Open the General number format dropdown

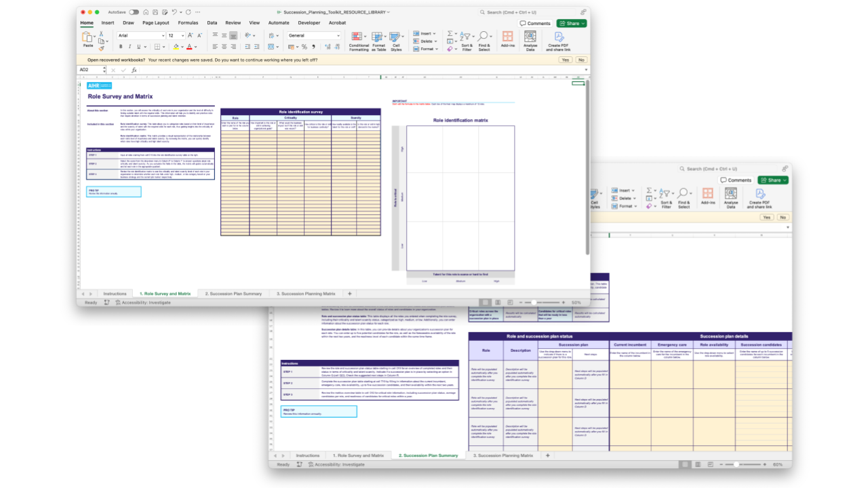click(314, 35)
